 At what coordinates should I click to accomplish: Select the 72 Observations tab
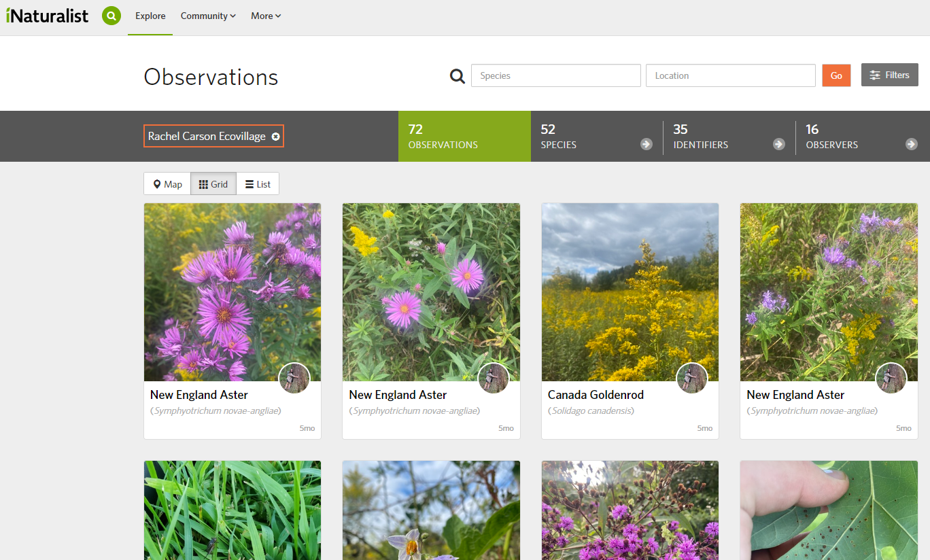(x=464, y=136)
